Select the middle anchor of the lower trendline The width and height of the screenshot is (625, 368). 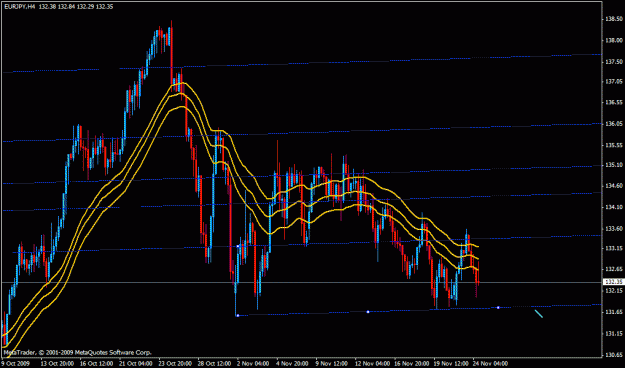click(x=368, y=312)
